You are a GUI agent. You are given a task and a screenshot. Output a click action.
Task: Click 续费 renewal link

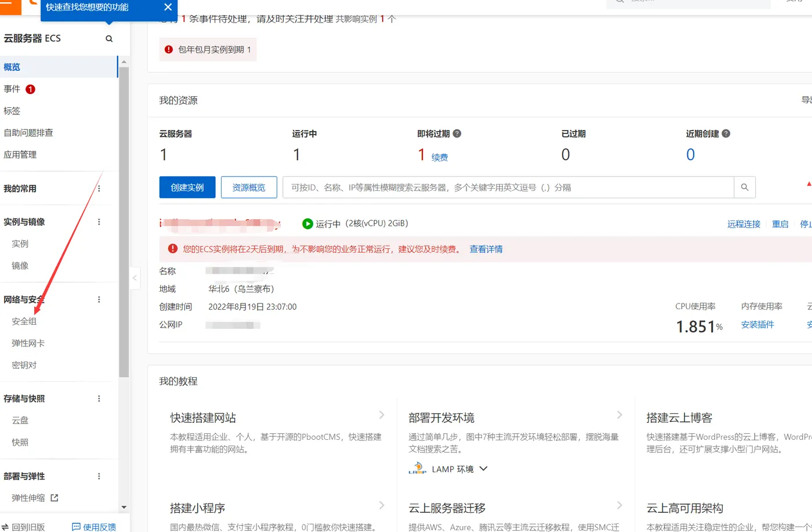click(440, 157)
